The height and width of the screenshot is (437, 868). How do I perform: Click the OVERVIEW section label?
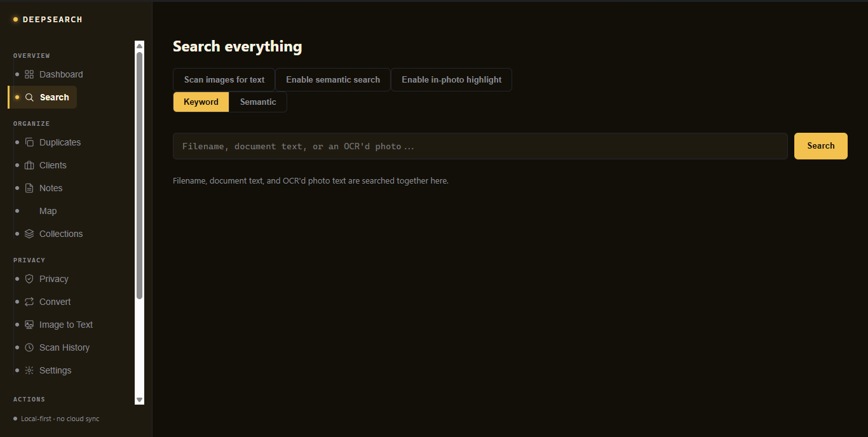[x=32, y=56]
